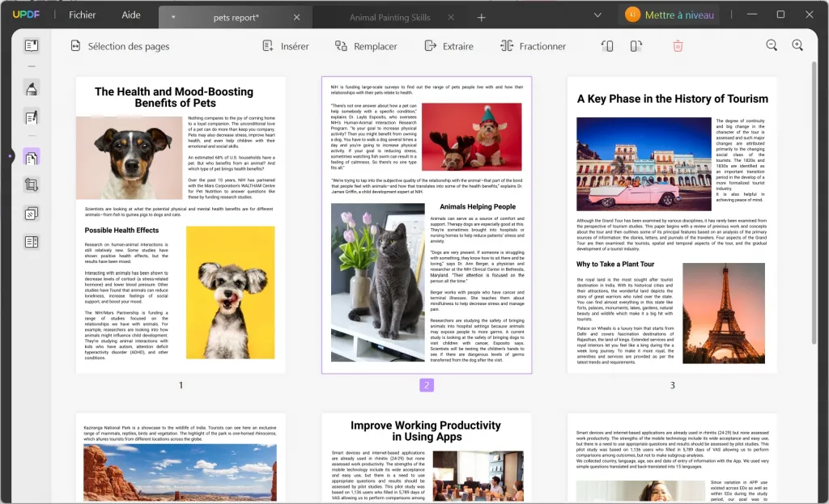The image size is (829, 504).
Task: Open the Reader mode icon in sidebar
Action: (32, 46)
